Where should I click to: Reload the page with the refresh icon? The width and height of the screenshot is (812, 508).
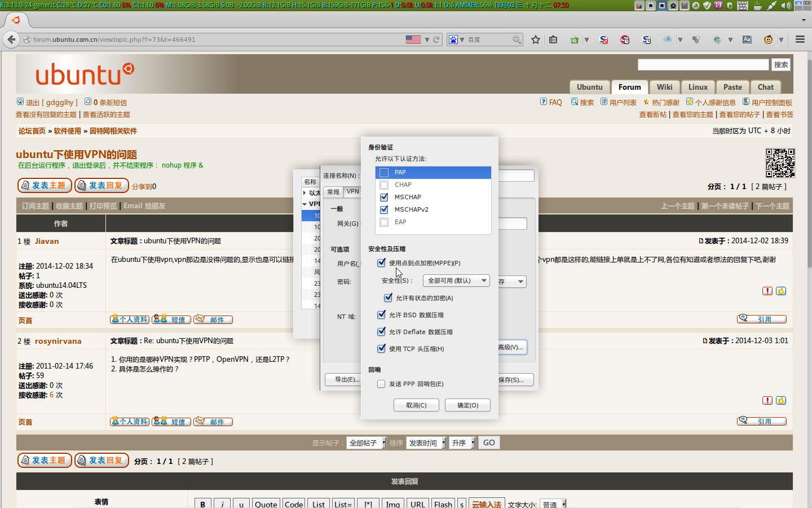tap(436, 40)
